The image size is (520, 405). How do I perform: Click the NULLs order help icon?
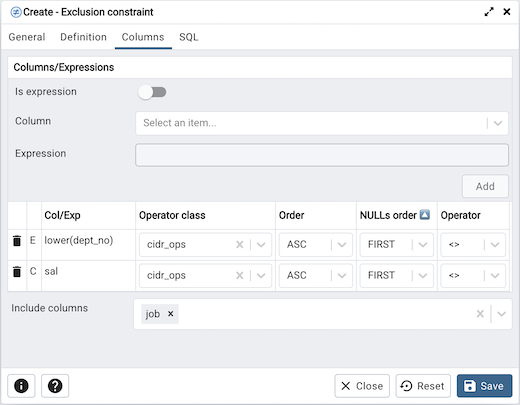425,215
